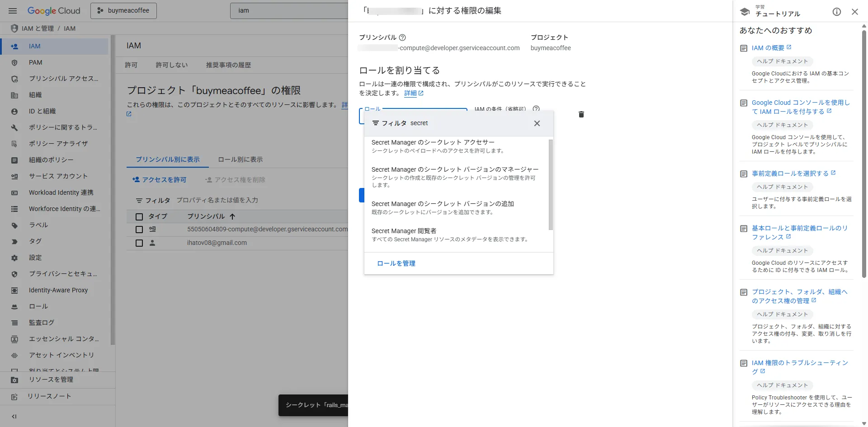Switch to the 推奨事項の履歴 tab
This screenshot has width=868, height=427.
(x=228, y=65)
